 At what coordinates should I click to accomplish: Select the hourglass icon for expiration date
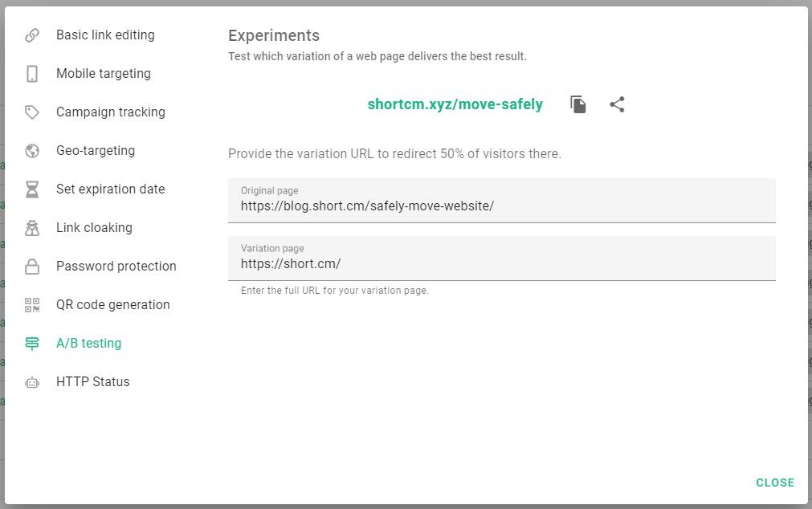[x=32, y=189]
